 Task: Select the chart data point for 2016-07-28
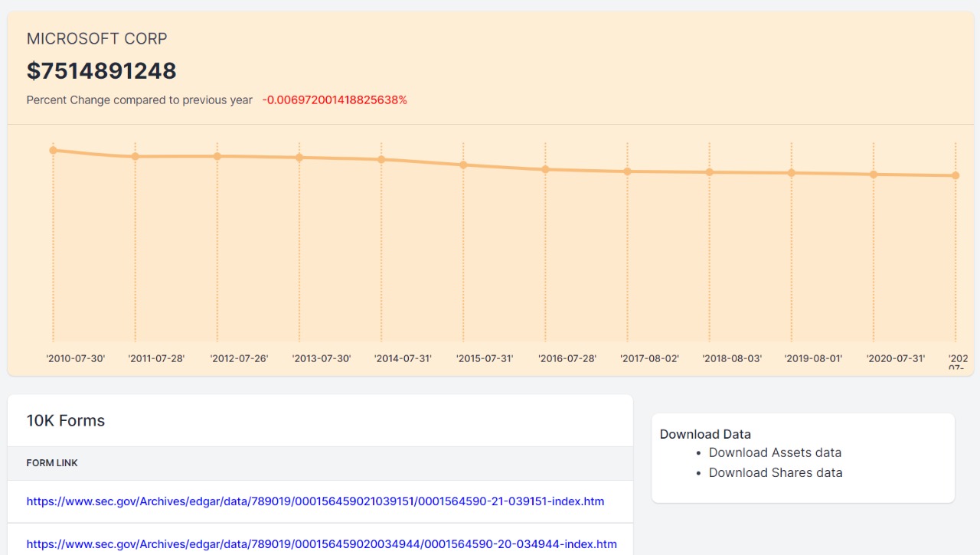point(545,169)
